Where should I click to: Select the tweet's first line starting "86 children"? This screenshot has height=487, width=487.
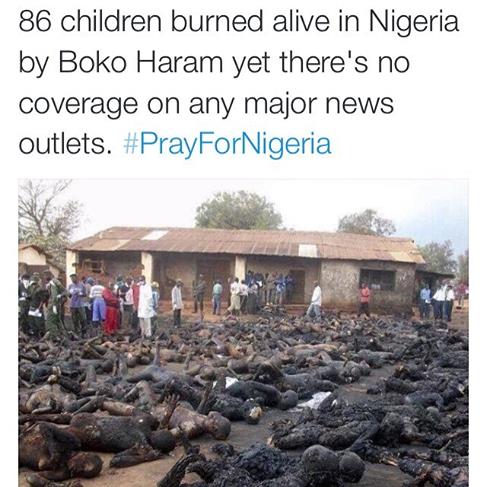[239, 23]
